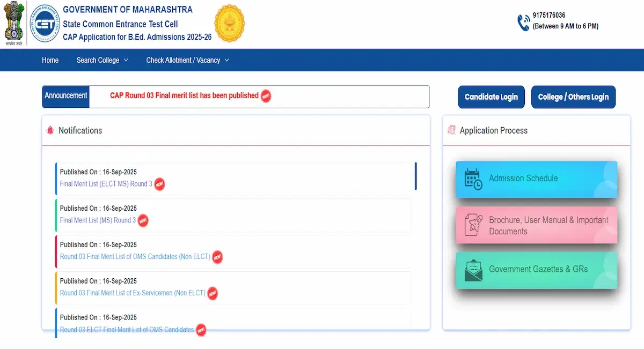Click the Notifications panel heading text
The width and height of the screenshot is (644, 349).
[80, 130]
